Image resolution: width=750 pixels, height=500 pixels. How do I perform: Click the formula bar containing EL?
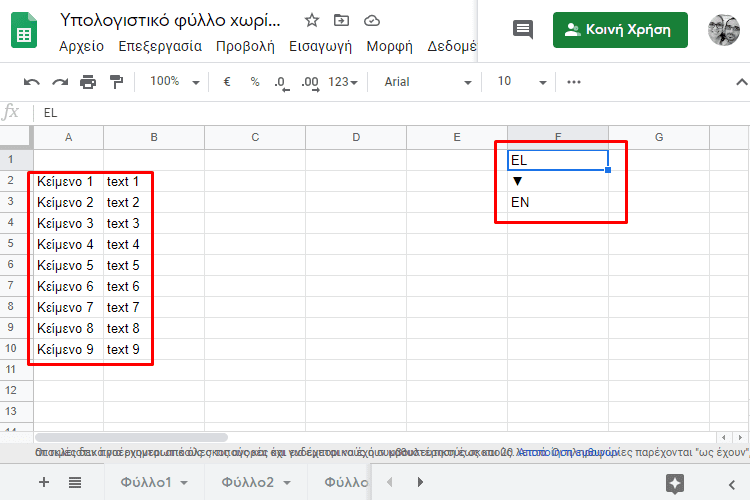[392, 113]
